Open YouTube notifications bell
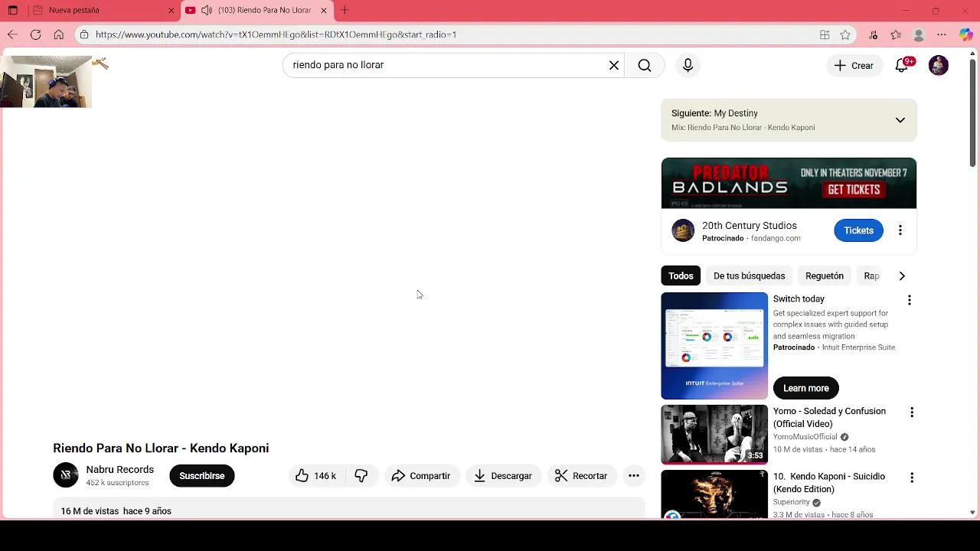 (902, 65)
